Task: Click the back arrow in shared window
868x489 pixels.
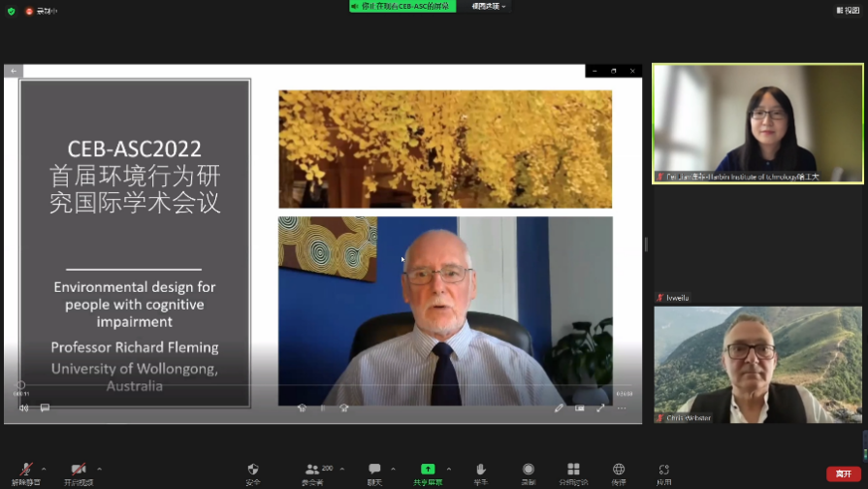Action: point(14,71)
